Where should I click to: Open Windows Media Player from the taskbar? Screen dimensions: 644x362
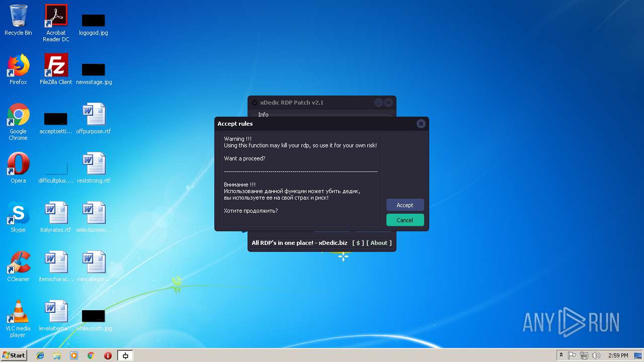coord(74,355)
